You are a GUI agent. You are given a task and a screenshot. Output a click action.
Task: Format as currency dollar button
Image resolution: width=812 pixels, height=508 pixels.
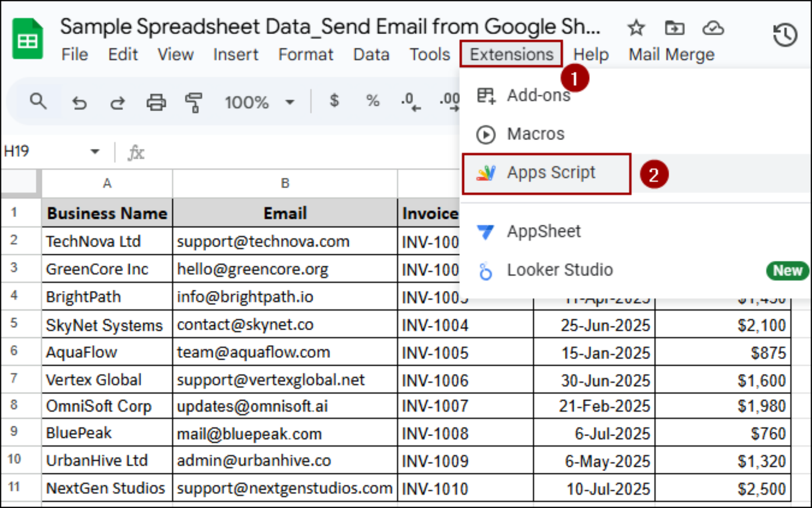pyautogui.click(x=334, y=101)
